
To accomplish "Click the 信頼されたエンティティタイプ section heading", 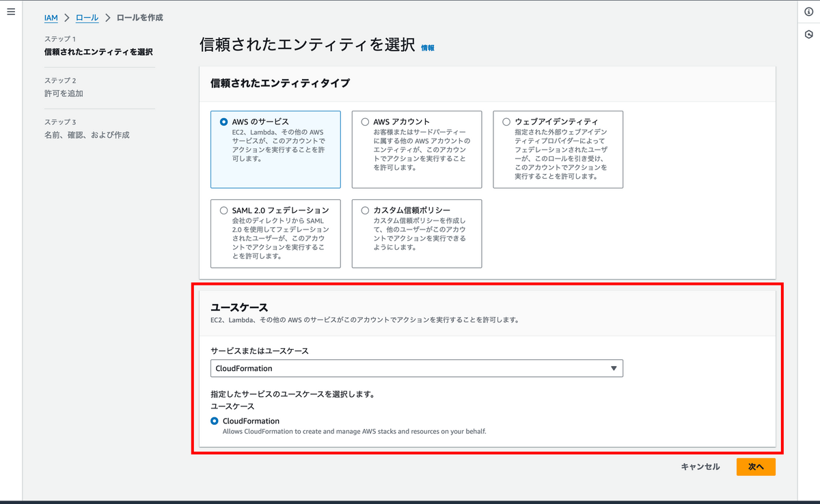I will point(280,83).
